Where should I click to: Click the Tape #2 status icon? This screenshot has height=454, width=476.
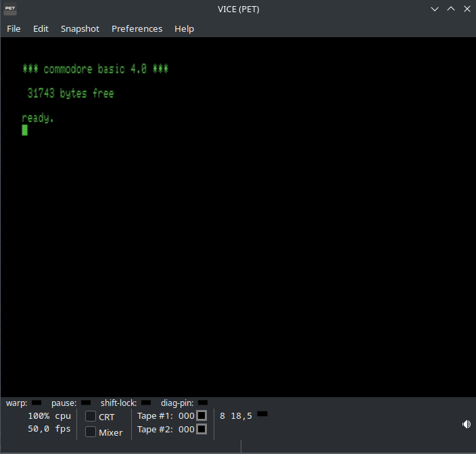[201, 430]
